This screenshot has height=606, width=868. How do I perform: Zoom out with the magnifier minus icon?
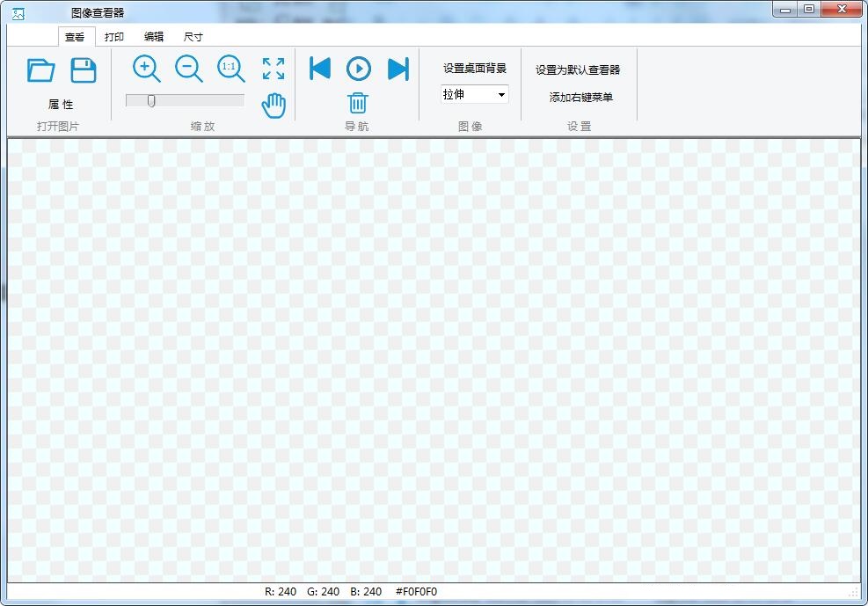(188, 69)
